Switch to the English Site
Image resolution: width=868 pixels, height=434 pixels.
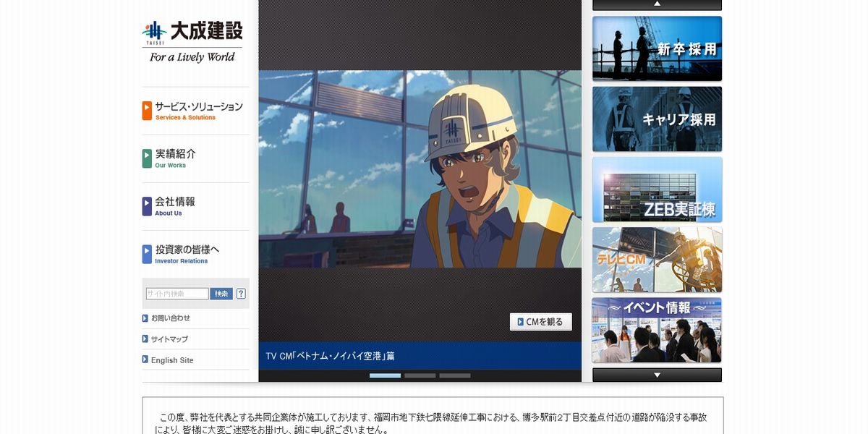click(171, 360)
